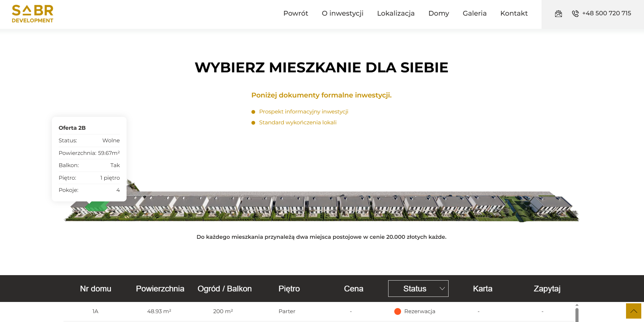Open Standard wykończenia lokali document

click(298, 122)
